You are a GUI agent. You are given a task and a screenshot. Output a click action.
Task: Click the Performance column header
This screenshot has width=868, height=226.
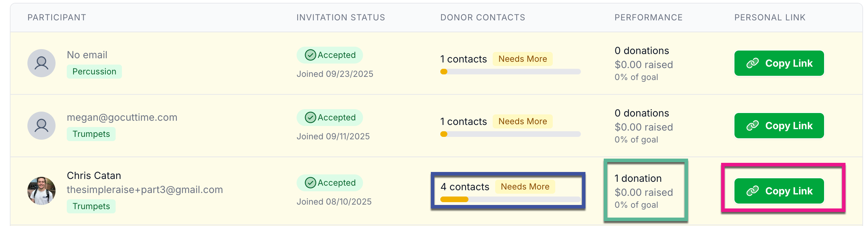[648, 18]
